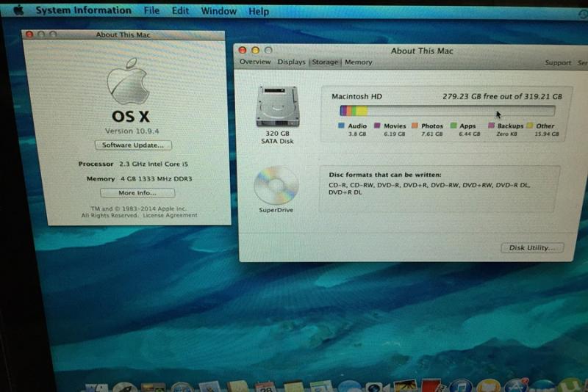The width and height of the screenshot is (588, 392).
Task: Select the Storage tab
Action: click(x=325, y=62)
